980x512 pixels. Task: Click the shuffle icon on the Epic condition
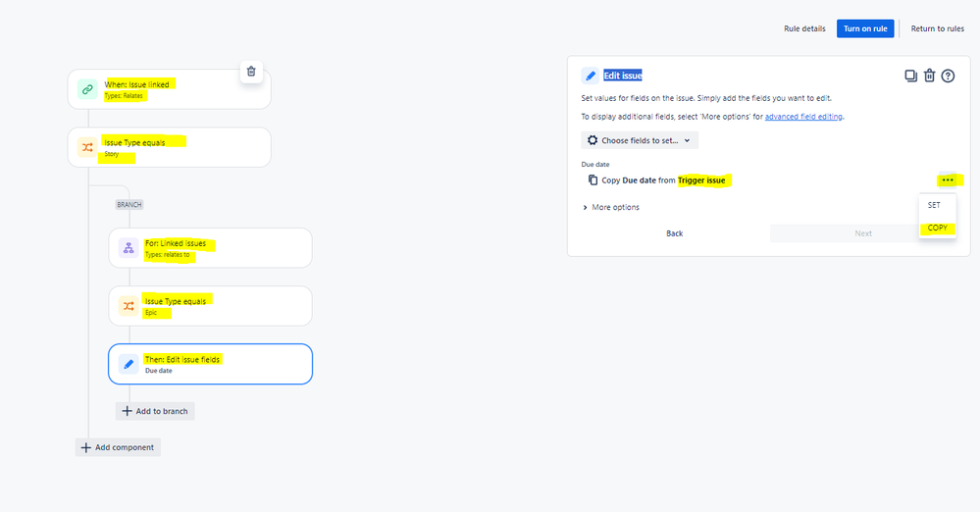tap(129, 306)
